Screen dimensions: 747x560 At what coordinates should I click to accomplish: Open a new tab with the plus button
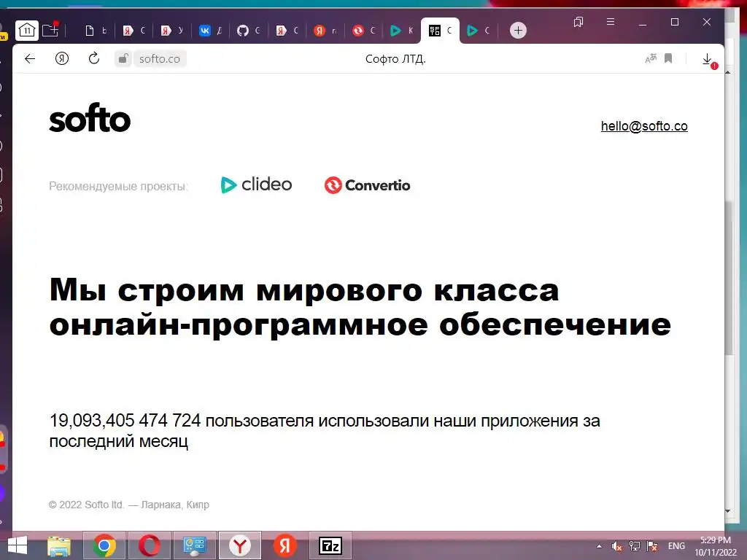[518, 31]
